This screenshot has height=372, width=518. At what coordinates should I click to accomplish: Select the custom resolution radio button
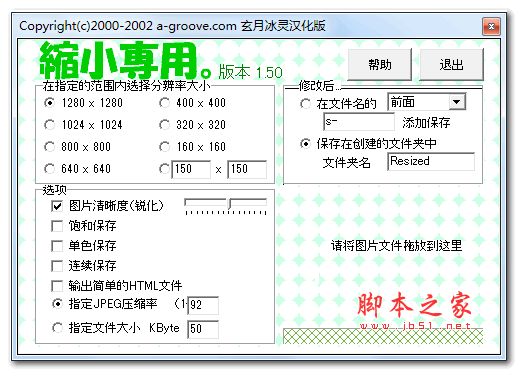pyautogui.click(x=164, y=169)
